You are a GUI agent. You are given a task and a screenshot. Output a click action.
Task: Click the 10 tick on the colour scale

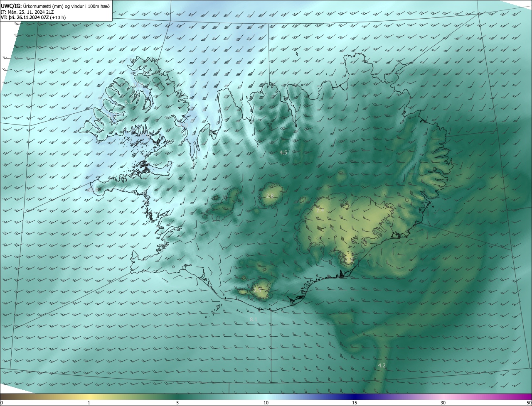[x=266, y=403]
